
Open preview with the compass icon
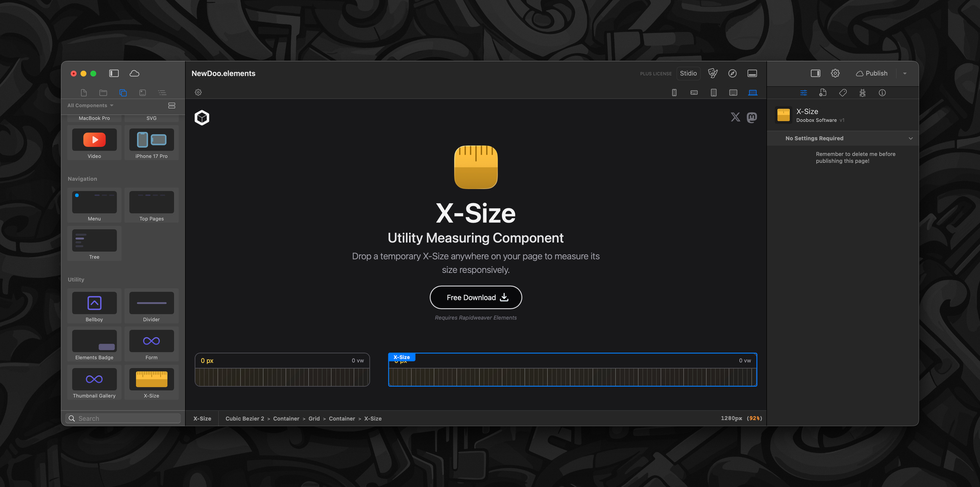[x=732, y=73]
